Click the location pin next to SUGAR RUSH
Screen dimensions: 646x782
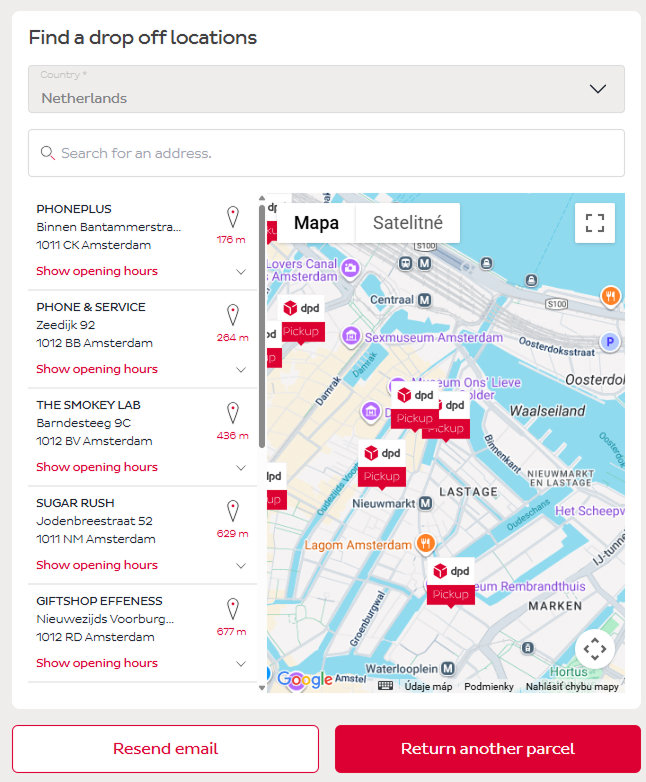232,511
